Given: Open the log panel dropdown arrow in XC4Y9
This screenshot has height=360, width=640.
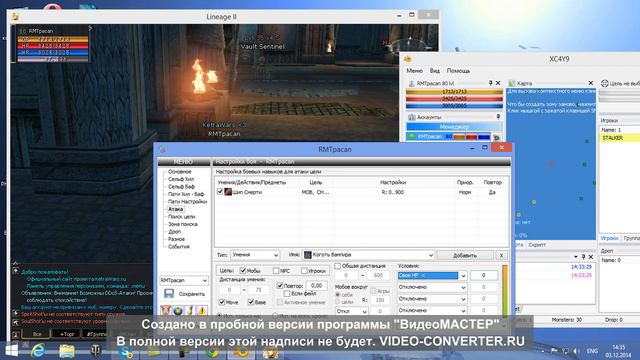Looking at the screenshot, I should tap(576, 257).
